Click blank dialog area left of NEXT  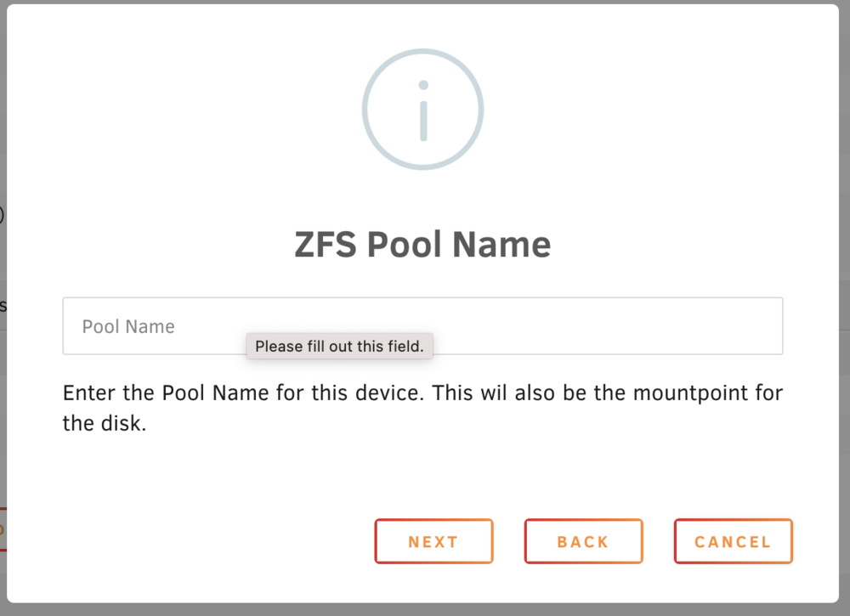pos(217,541)
